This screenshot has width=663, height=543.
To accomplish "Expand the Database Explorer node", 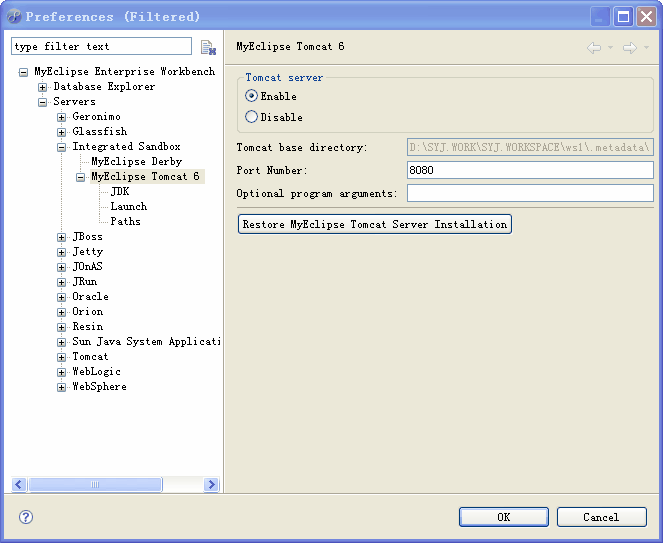I will click(42, 87).
